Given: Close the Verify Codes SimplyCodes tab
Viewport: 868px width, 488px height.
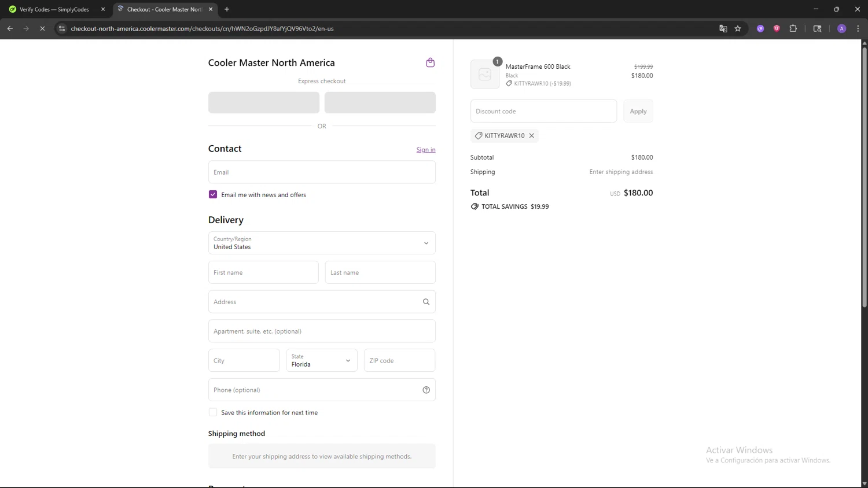Looking at the screenshot, I should tap(103, 9).
